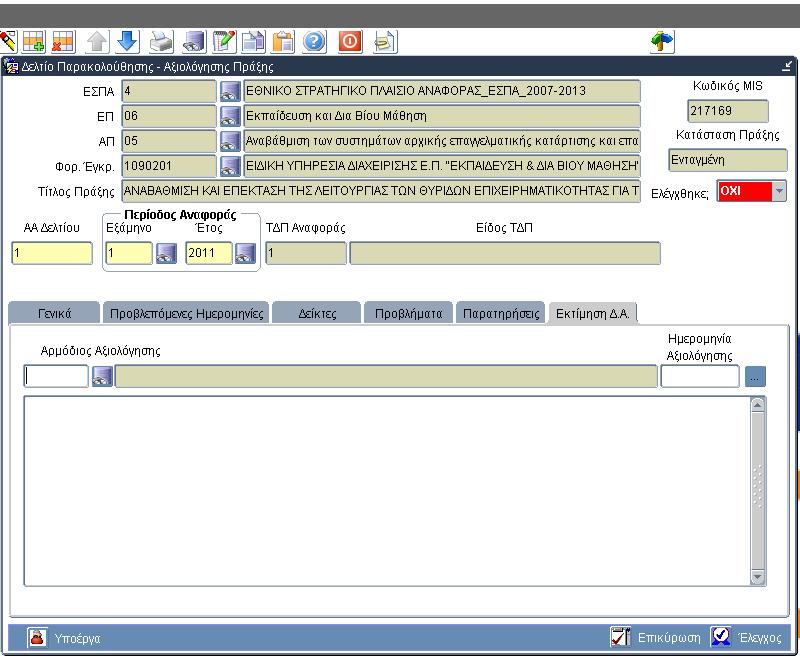Click the clipboard paste toolbar icon
Viewport: 800px width, 656px height.
[x=283, y=41]
